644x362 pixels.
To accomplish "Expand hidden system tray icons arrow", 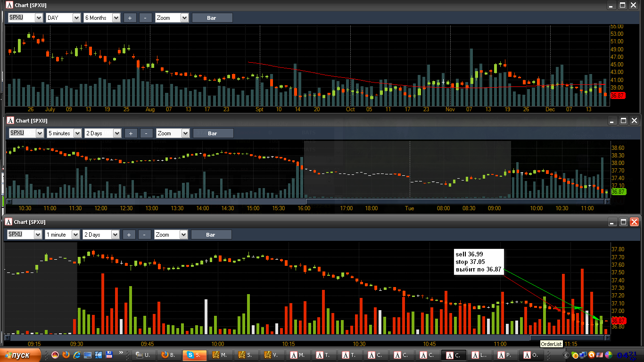I will click(566, 355).
